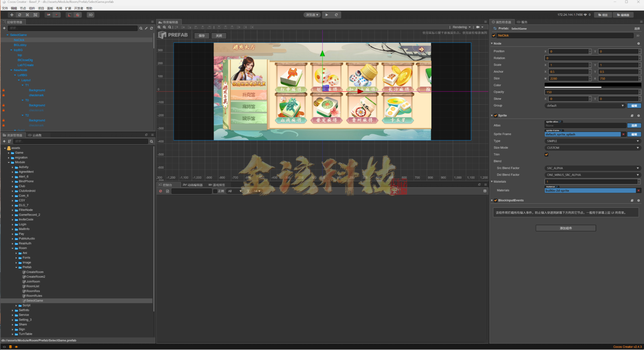Open the Size Mode dropdown set to CUSTOM
The image size is (644, 350).
592,147
